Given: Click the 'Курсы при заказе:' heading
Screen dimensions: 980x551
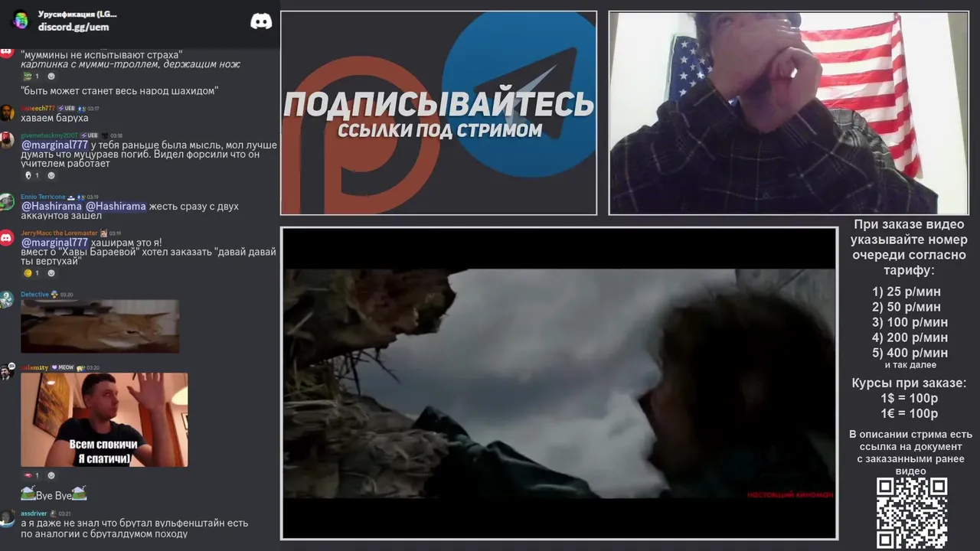Looking at the screenshot, I should (910, 383).
